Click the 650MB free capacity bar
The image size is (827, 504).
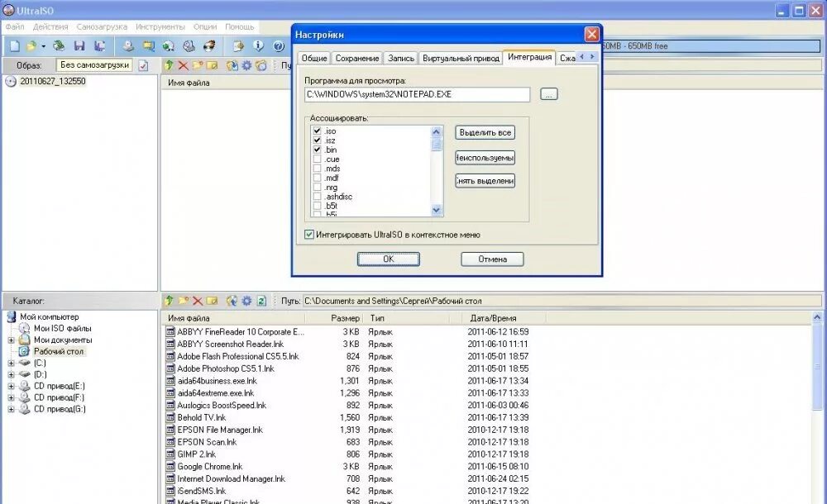point(711,46)
